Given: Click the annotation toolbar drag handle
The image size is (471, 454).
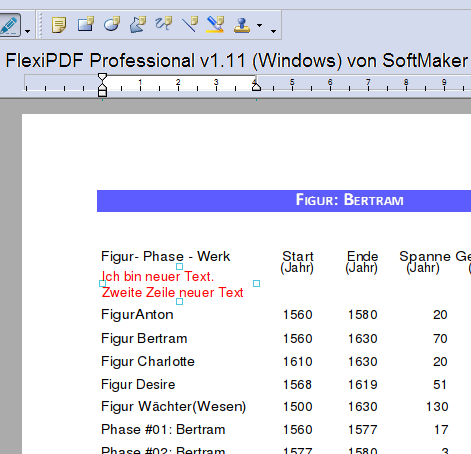Looking at the screenshot, I should (x=40, y=25).
